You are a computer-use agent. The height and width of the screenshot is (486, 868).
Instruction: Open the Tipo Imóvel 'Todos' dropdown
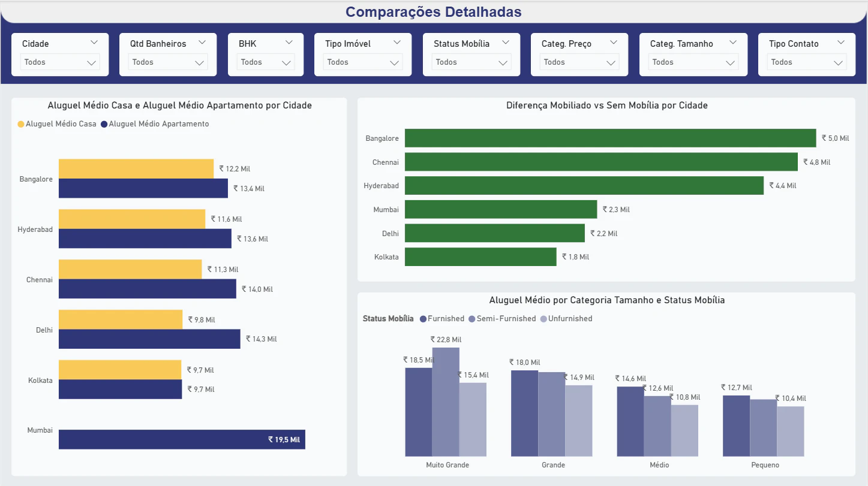[363, 62]
